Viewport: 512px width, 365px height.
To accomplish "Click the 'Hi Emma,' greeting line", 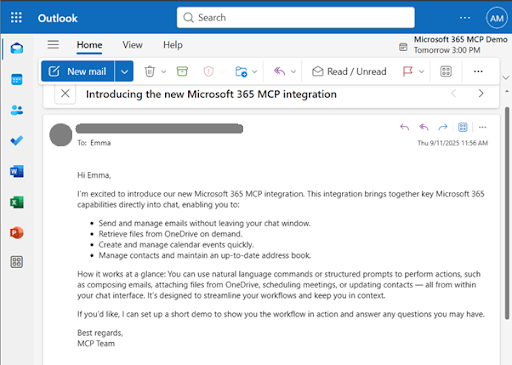I will [x=94, y=175].
